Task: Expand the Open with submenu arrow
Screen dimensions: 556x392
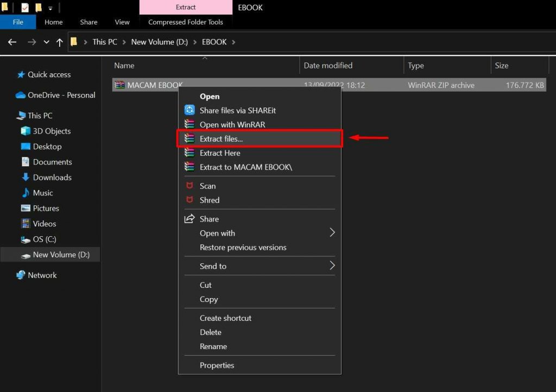Action: point(332,233)
